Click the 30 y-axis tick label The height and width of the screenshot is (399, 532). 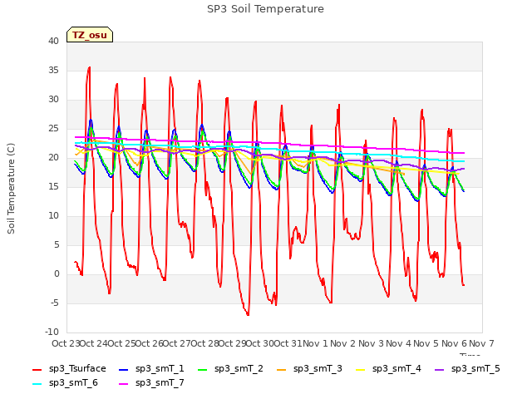tap(53, 100)
